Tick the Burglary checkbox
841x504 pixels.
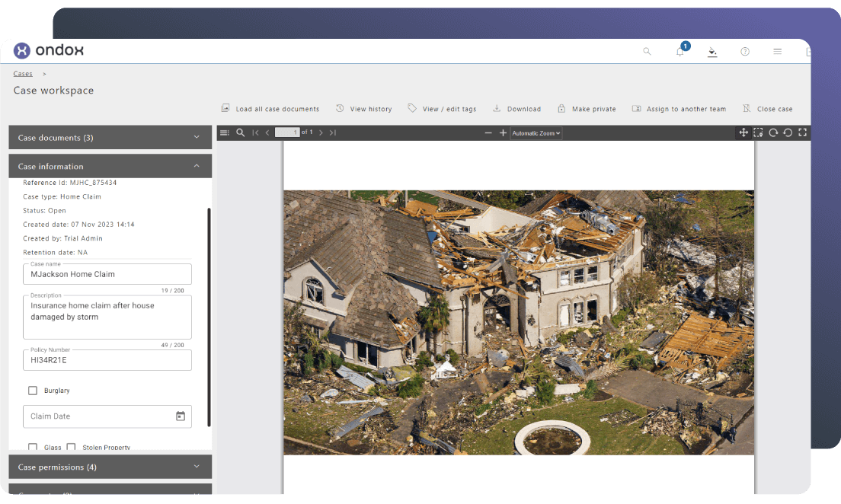click(33, 391)
